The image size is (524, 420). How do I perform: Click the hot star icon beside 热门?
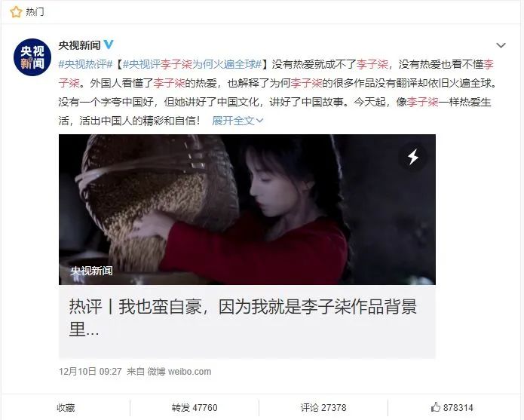[16, 12]
